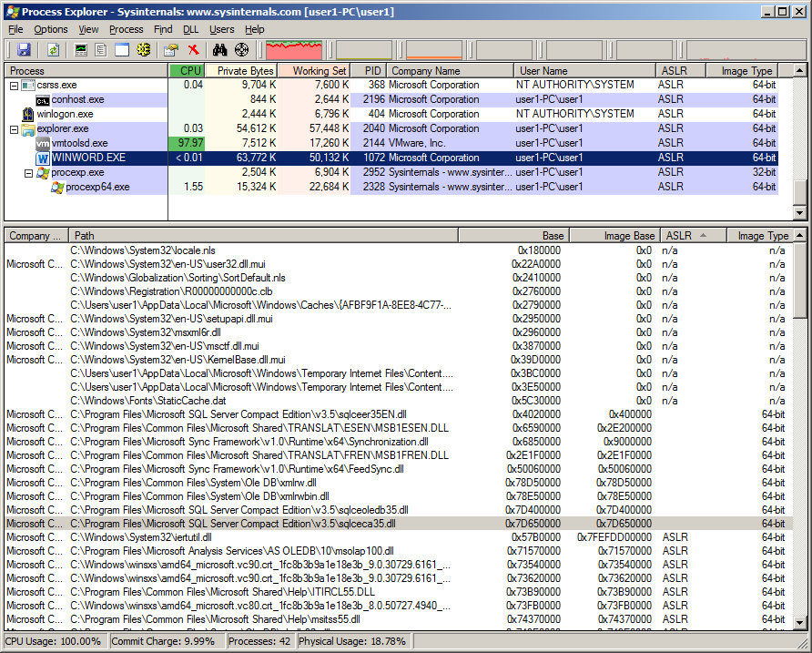
Task: Open the Options menu
Action: (x=51, y=29)
